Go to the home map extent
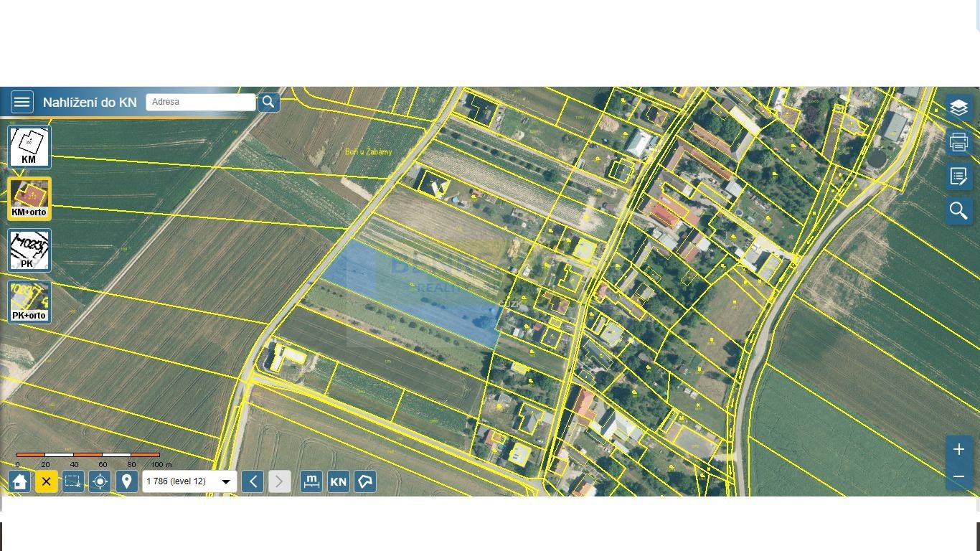Viewport: 980px width, 551px height. 19,481
